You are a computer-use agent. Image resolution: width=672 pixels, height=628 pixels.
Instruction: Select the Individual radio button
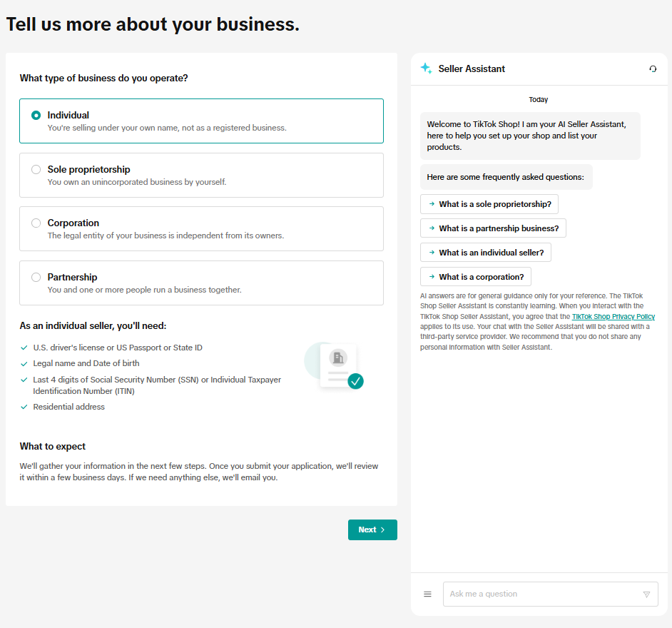point(36,115)
